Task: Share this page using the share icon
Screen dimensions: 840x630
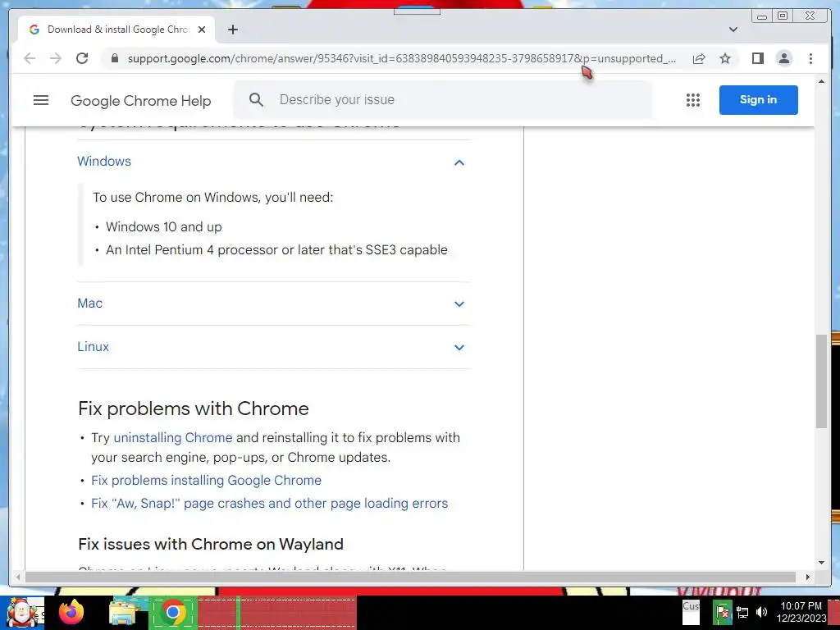Action: pyautogui.click(x=699, y=58)
